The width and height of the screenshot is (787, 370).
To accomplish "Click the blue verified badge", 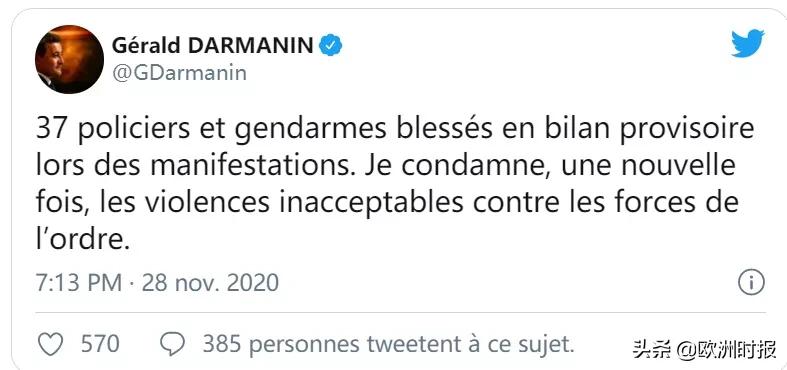I will coord(331,46).
